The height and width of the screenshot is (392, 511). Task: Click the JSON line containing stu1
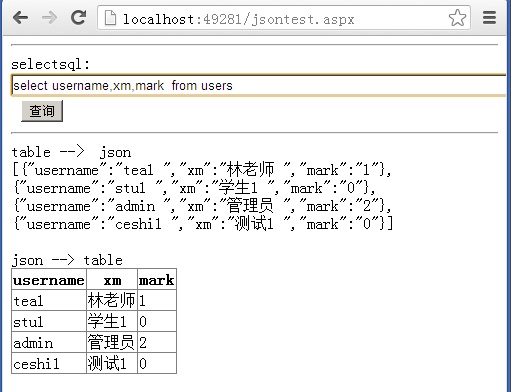point(194,188)
